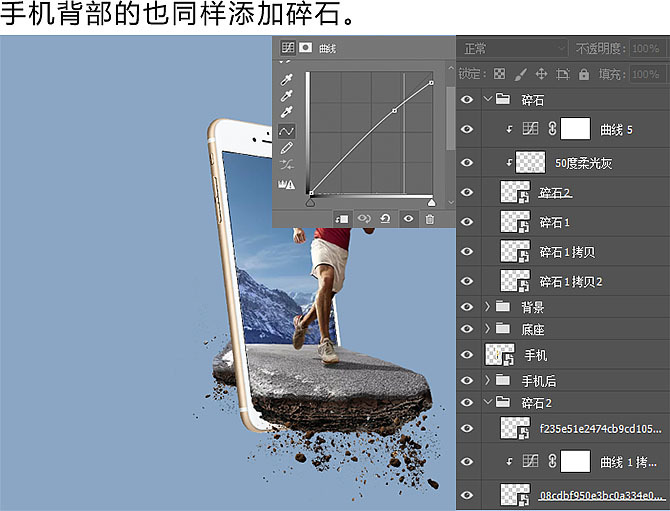Image resolution: width=670 pixels, height=511 pixels.
Task: Click the clip-to-layer icon in Curves panel
Action: coord(342,218)
